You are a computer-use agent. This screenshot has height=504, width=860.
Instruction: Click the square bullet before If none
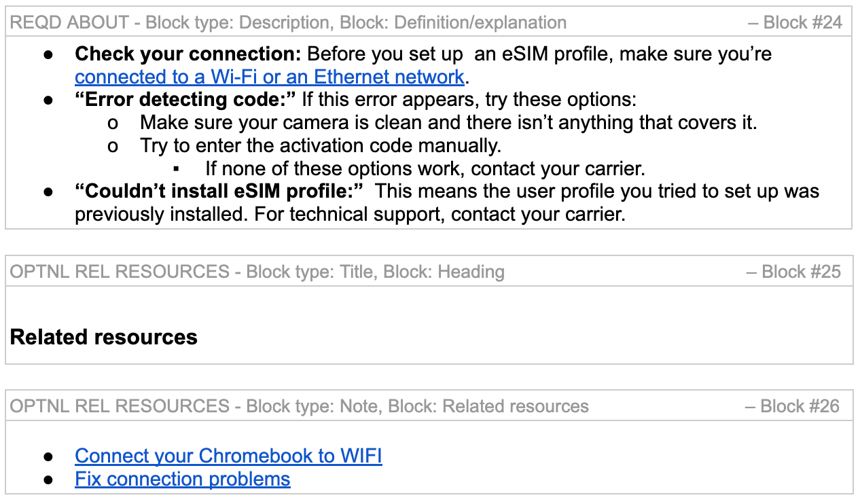177,170
